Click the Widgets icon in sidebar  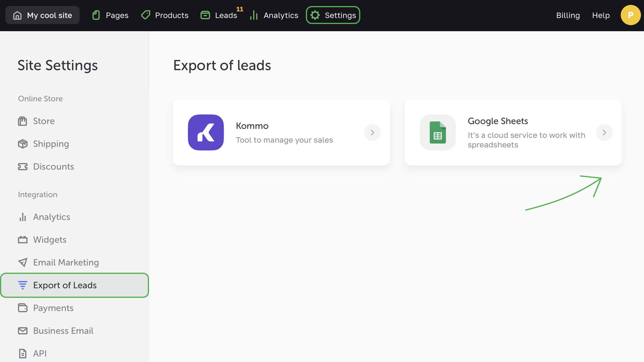[x=22, y=240]
